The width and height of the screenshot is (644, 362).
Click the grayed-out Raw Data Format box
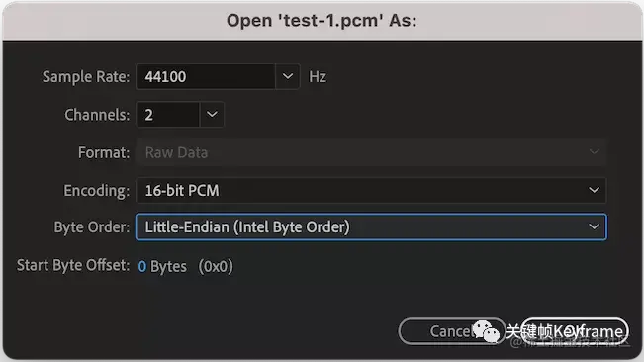pyautogui.click(x=371, y=152)
